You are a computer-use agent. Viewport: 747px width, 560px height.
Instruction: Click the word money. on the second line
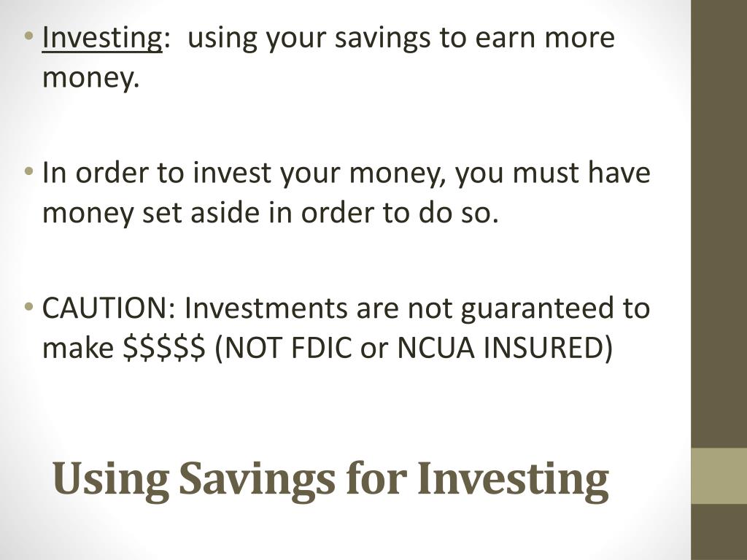pyautogui.click(x=90, y=79)
